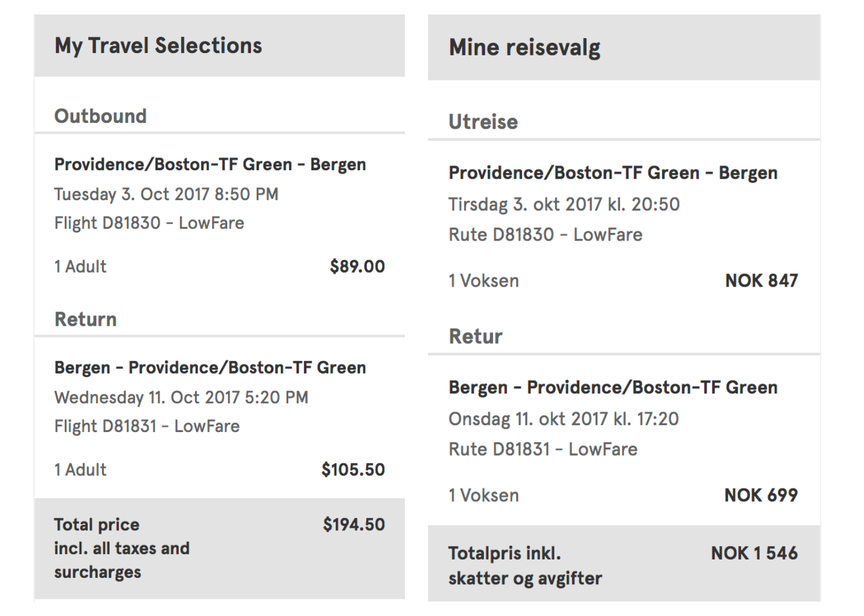The width and height of the screenshot is (864, 616).
Task: Click the $194.50 total price amount
Action: (354, 524)
